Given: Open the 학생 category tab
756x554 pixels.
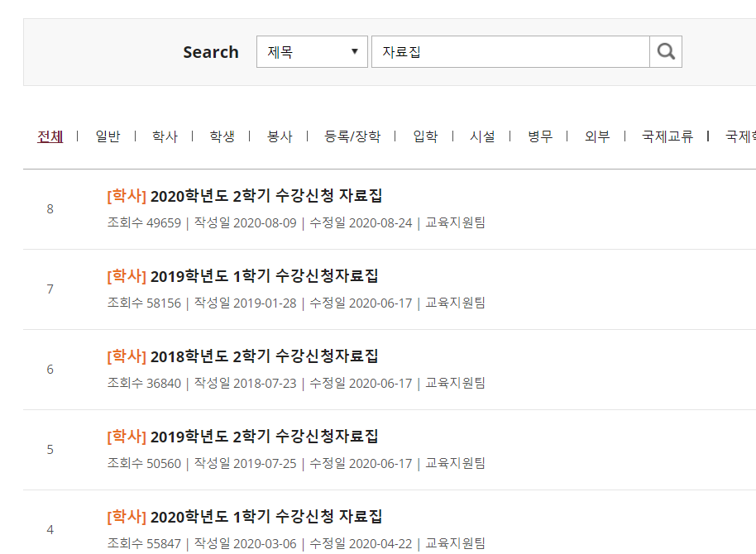Looking at the screenshot, I should 222,136.
